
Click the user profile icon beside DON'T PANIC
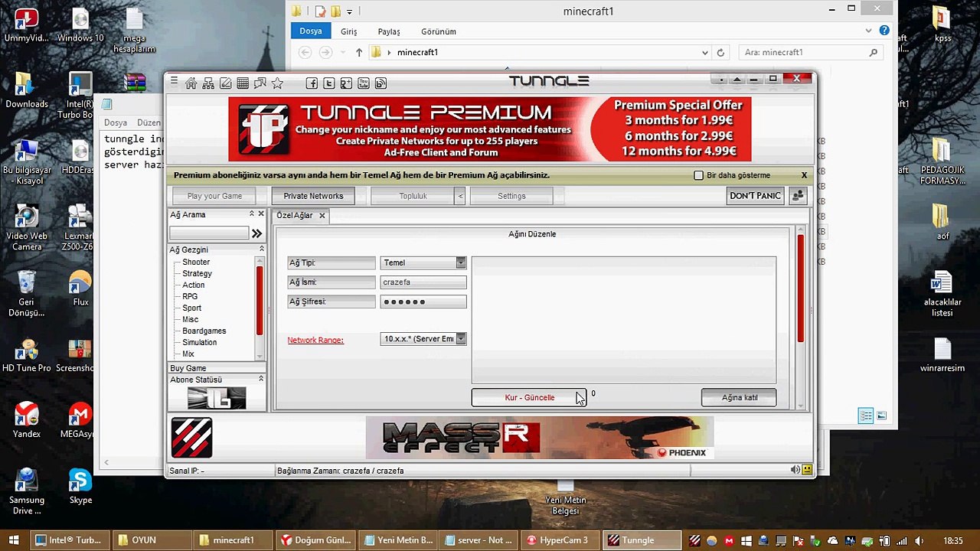pos(798,196)
